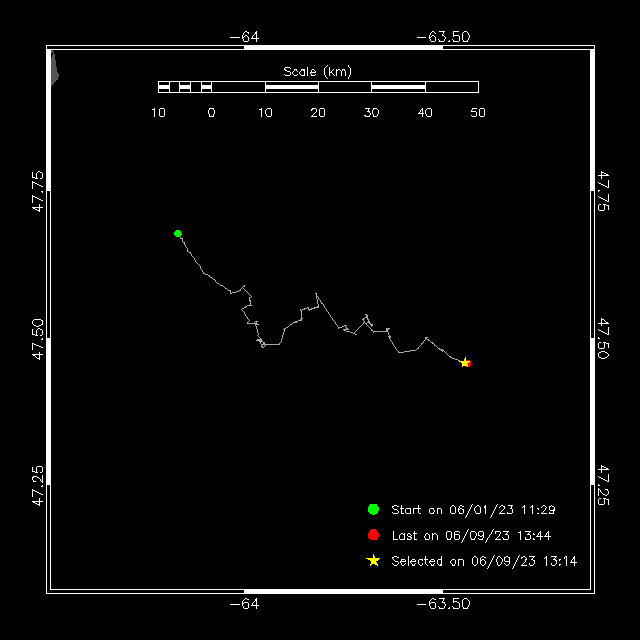Click the left '47.25' latitude label

38,486
